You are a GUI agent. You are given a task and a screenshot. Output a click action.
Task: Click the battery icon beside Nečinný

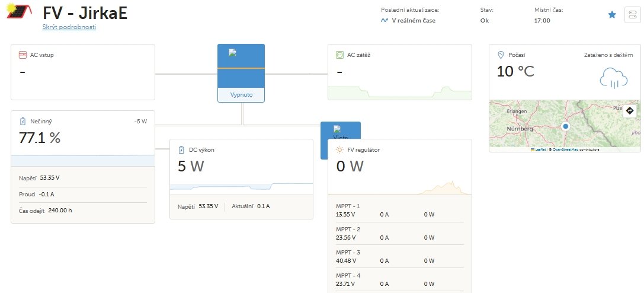tap(23, 121)
